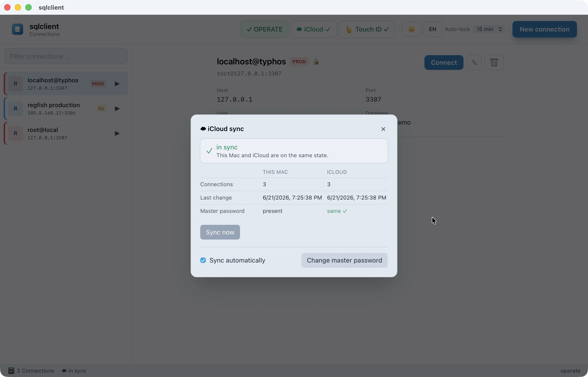
Task: Click the Port value 3307
Action: pos(373,99)
